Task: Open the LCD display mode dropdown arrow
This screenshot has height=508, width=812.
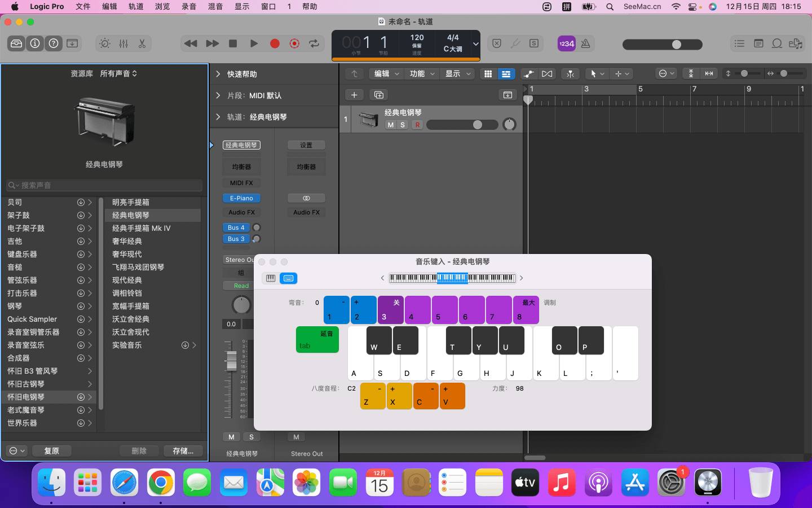Action: coord(476,43)
